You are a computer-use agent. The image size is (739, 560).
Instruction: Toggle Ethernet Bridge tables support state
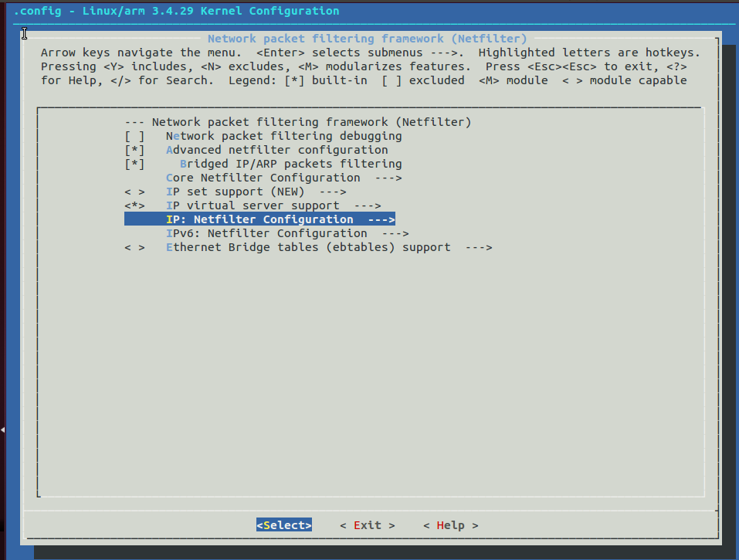(134, 247)
